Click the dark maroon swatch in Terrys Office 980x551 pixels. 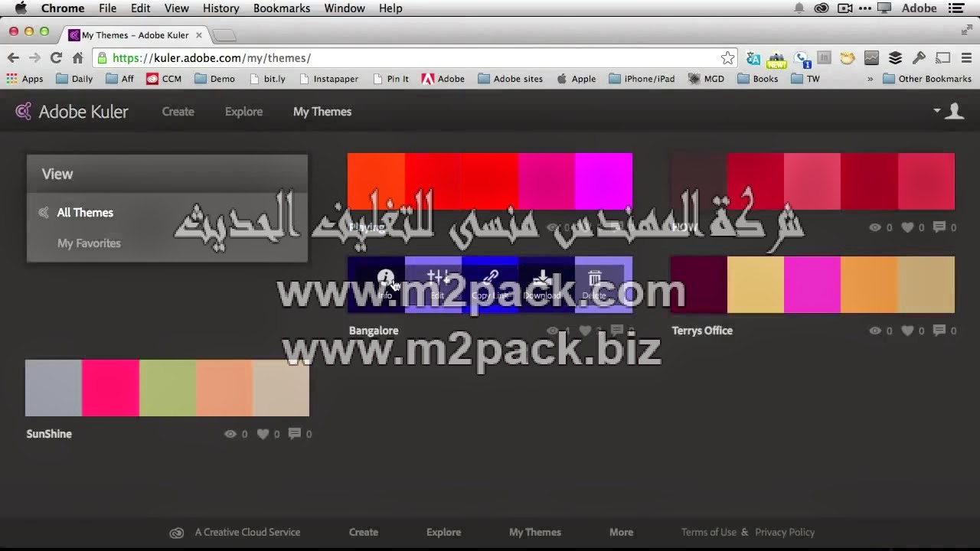tap(698, 285)
